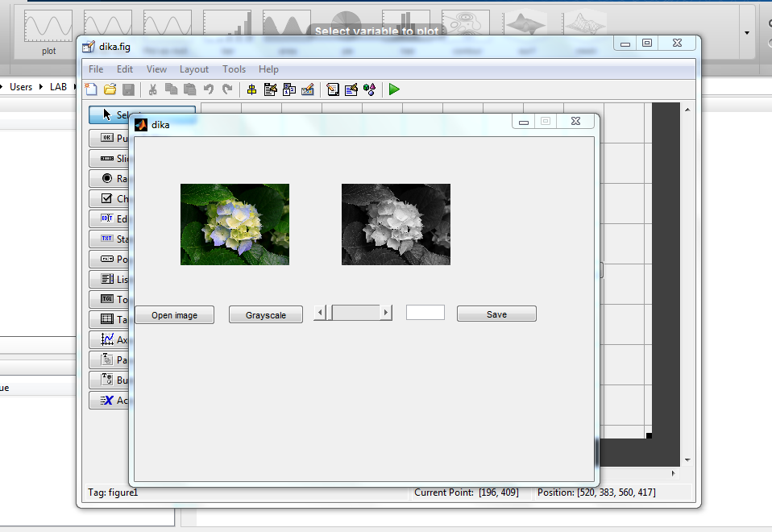
Task: Click the Save button in dika window
Action: point(496,314)
